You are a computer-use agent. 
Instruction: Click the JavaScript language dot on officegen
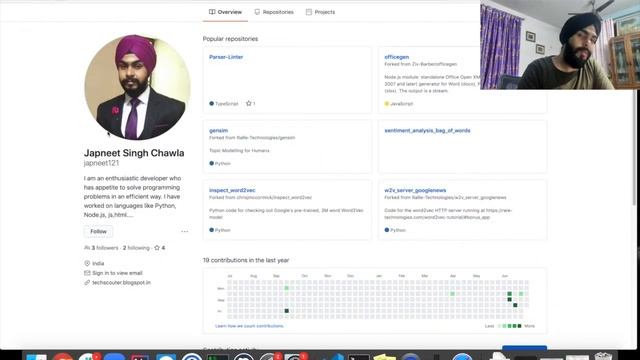(387, 104)
